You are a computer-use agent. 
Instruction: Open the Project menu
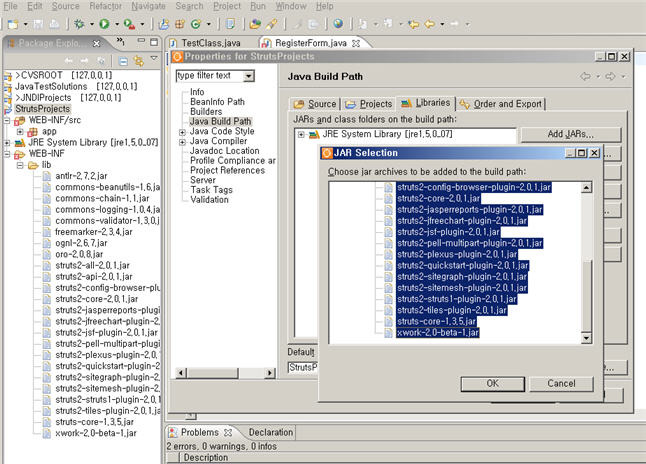227,6
